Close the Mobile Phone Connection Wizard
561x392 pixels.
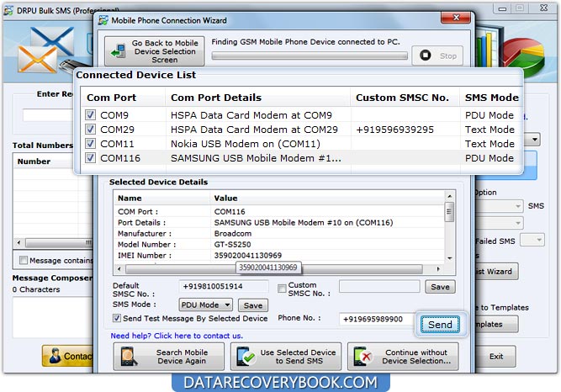coord(456,18)
